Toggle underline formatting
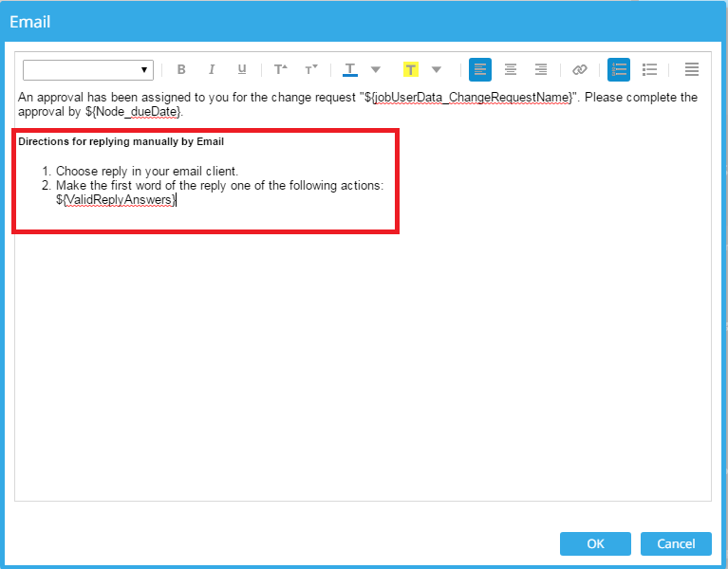 coord(242,69)
